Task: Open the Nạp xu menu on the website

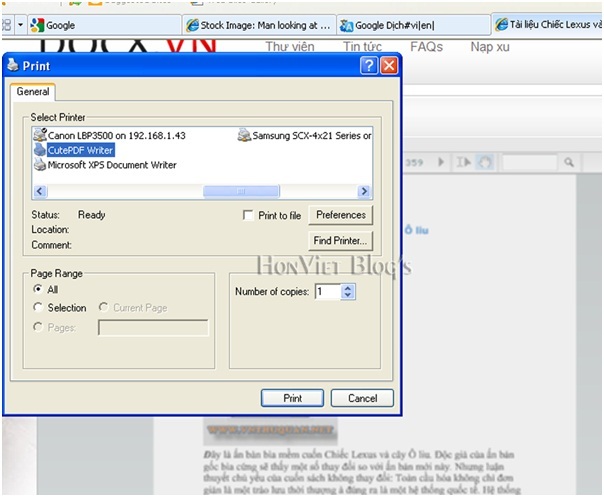Action: click(490, 47)
